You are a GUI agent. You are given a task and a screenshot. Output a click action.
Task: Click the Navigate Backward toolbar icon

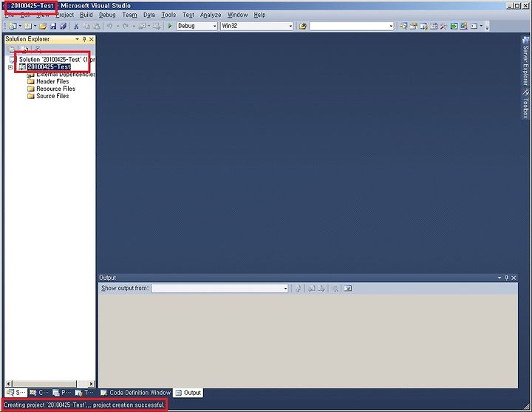tap(143, 26)
